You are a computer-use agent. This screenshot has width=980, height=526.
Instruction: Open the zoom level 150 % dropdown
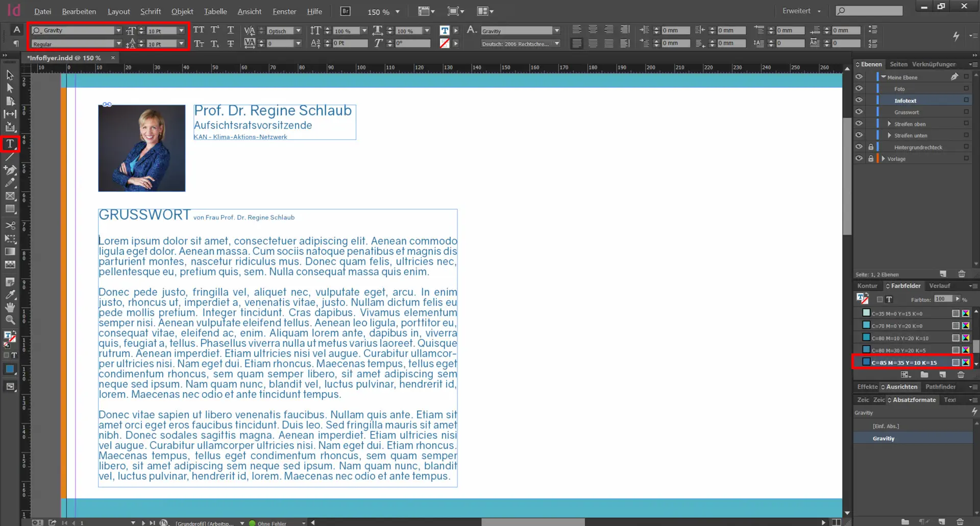pos(398,12)
